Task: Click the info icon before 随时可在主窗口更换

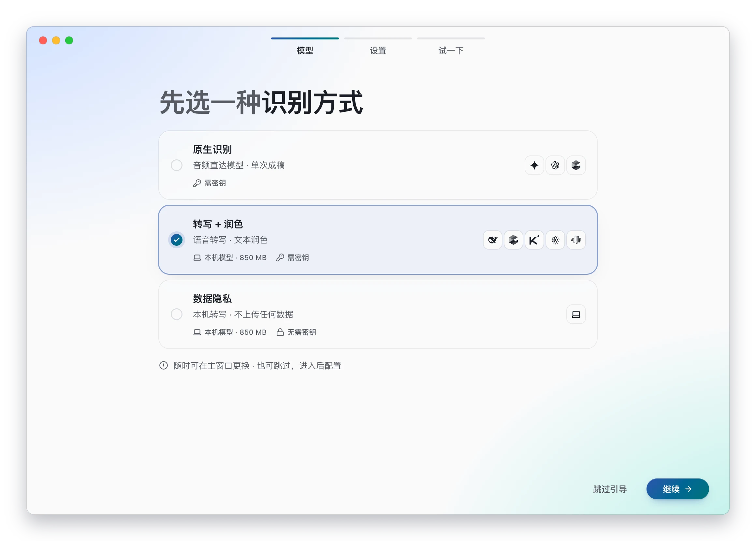Action: tap(164, 366)
